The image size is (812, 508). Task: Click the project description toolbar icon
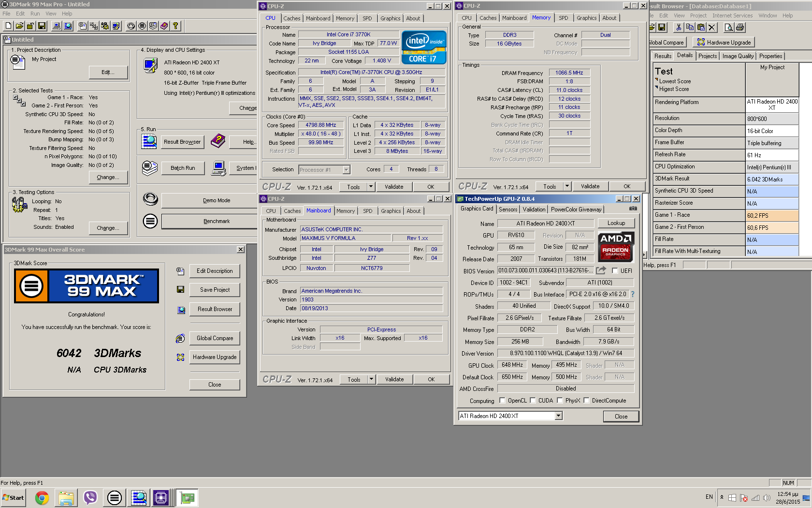tap(83, 26)
